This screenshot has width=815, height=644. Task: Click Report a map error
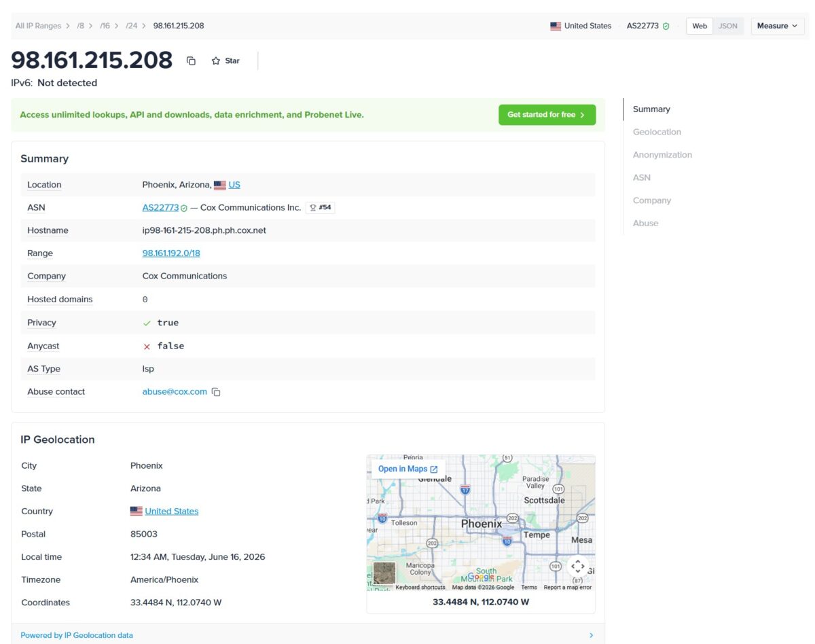click(x=568, y=588)
